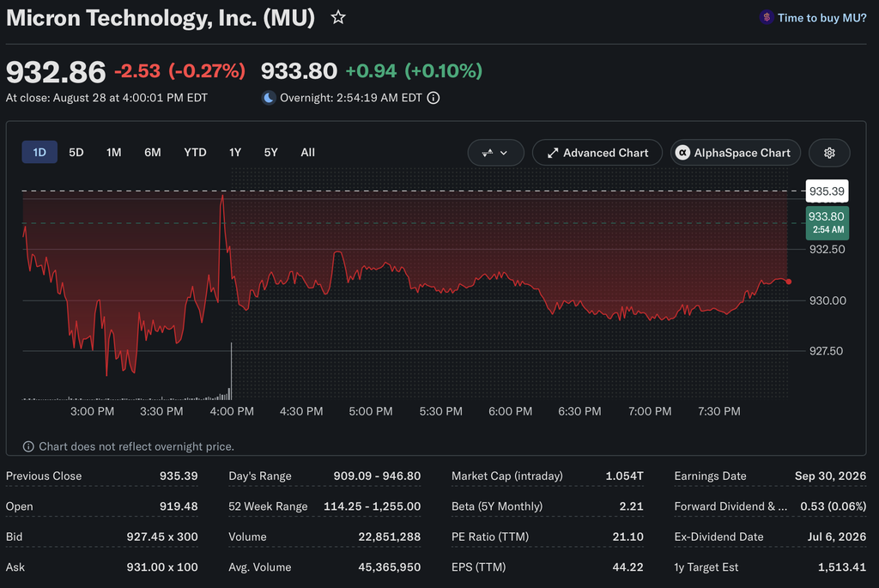Click the Earnings Date Sep 30, 2026
Screen dimensions: 879x588
[830, 476]
